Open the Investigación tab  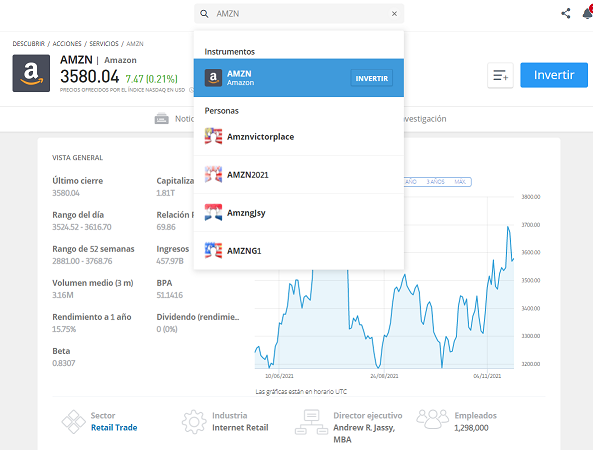click(x=425, y=119)
